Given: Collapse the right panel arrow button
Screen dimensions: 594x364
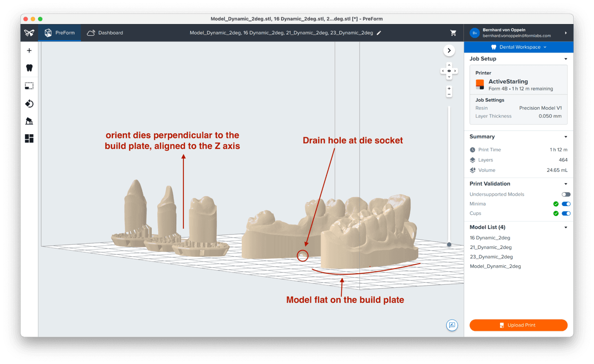Looking at the screenshot, I should [x=449, y=50].
